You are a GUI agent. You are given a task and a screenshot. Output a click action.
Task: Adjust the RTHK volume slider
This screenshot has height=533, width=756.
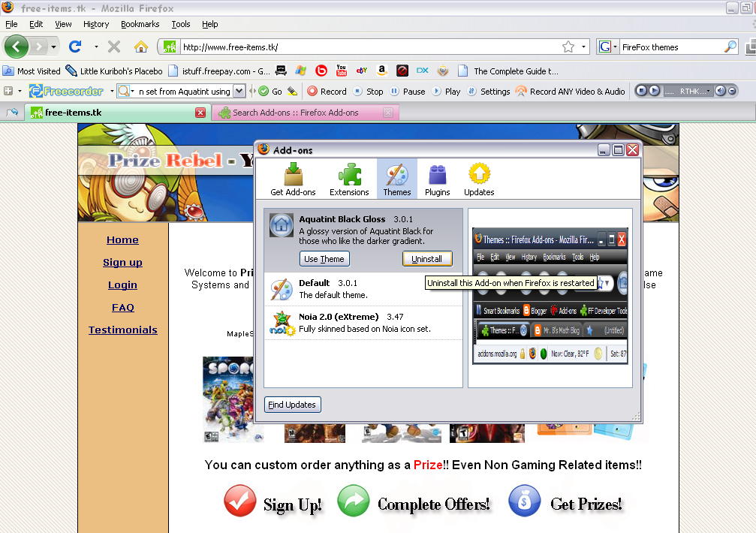click(x=732, y=91)
